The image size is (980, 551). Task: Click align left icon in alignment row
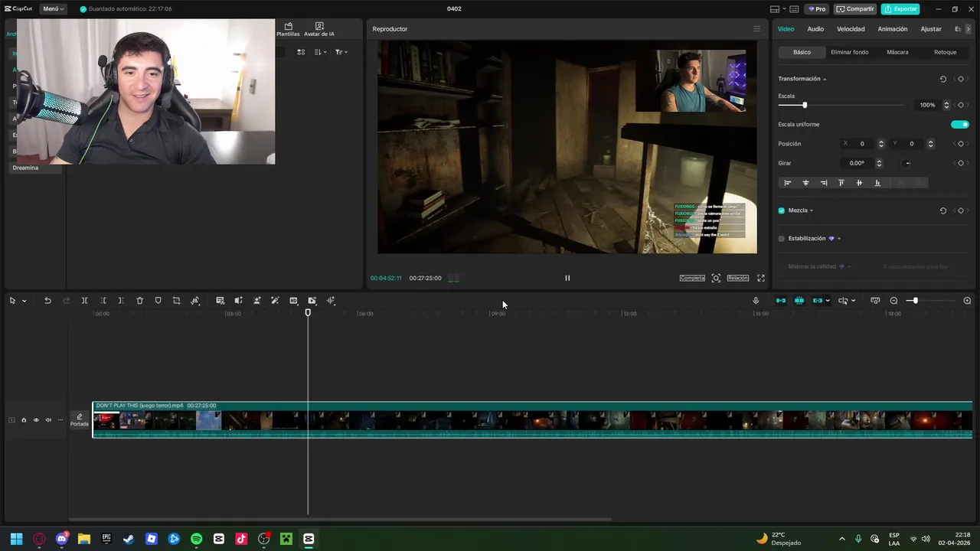(787, 183)
